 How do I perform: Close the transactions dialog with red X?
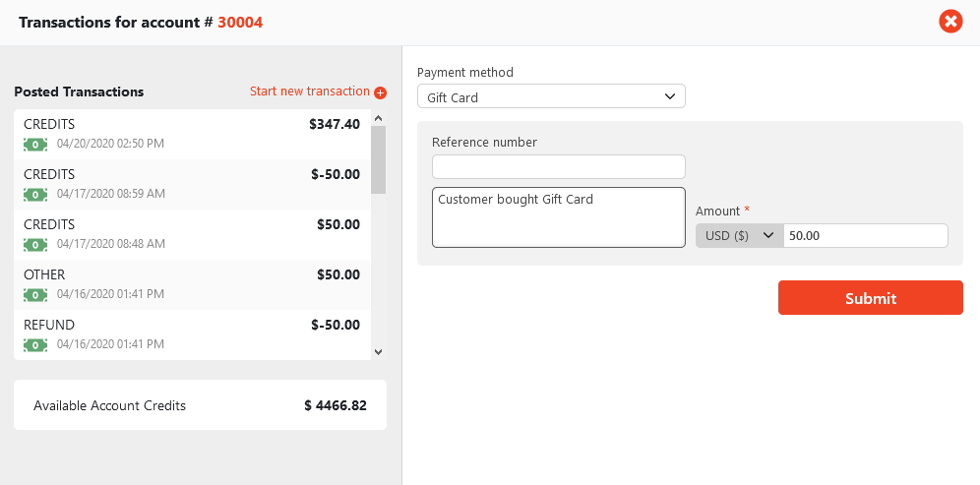coord(950,21)
